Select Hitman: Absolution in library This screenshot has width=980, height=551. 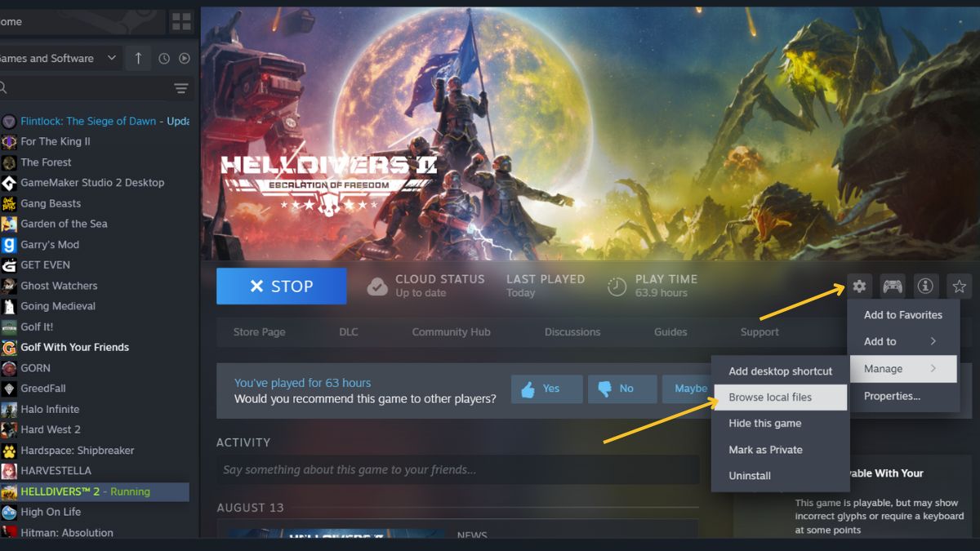(x=67, y=532)
